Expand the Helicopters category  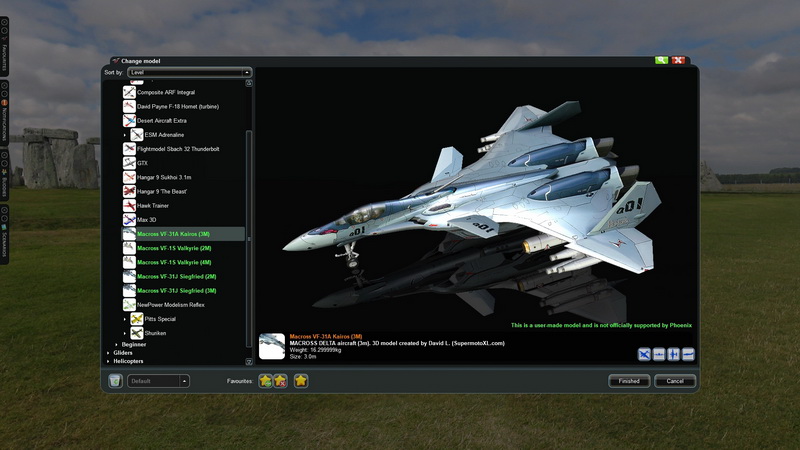pyautogui.click(x=108, y=361)
